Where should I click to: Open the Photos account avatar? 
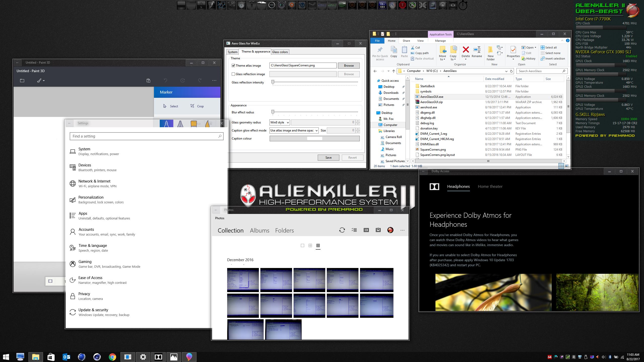pos(390,230)
